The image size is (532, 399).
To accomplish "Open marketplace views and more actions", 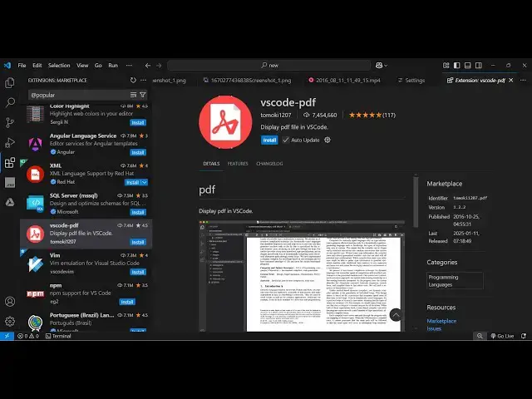I will point(144,80).
